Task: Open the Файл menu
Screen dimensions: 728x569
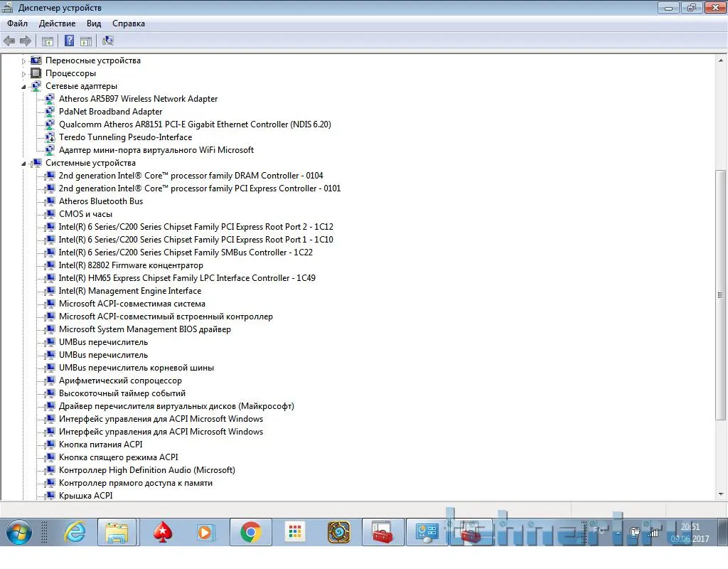Action: (x=17, y=23)
